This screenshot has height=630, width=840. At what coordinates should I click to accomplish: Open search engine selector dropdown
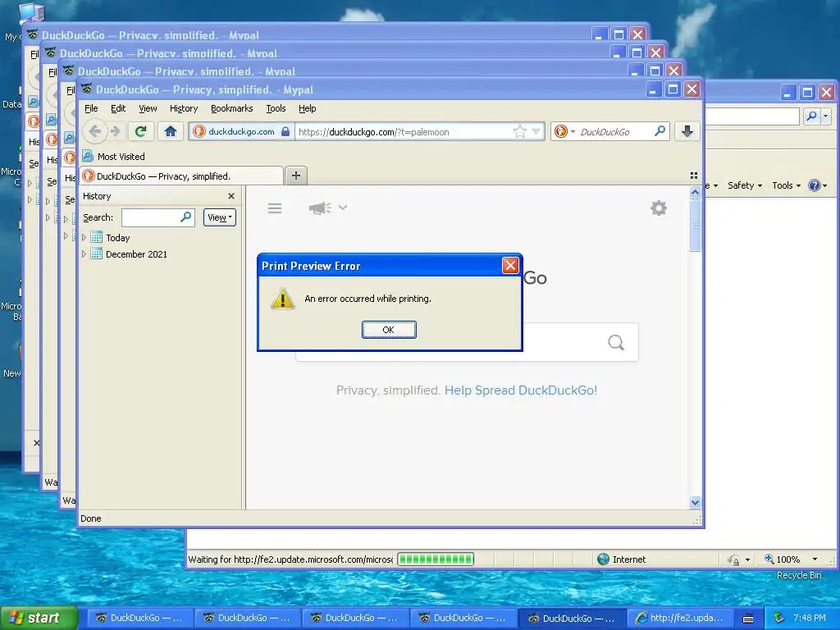pos(564,132)
